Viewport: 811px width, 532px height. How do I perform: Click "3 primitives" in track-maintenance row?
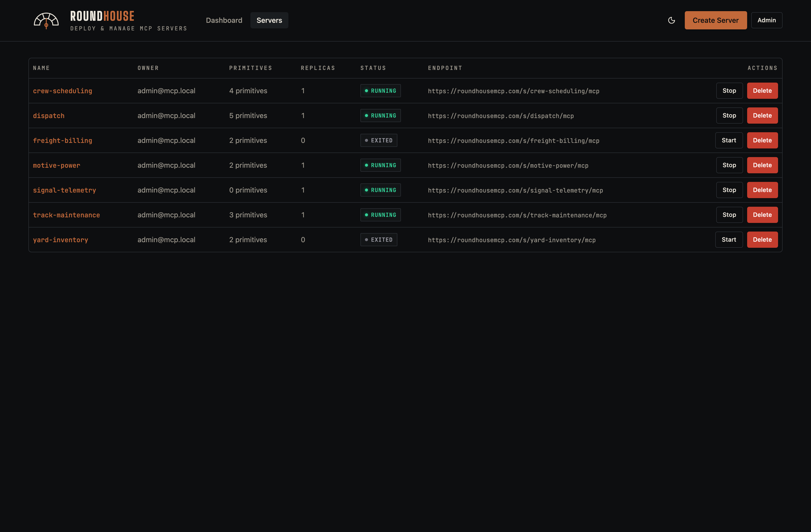pyautogui.click(x=248, y=215)
